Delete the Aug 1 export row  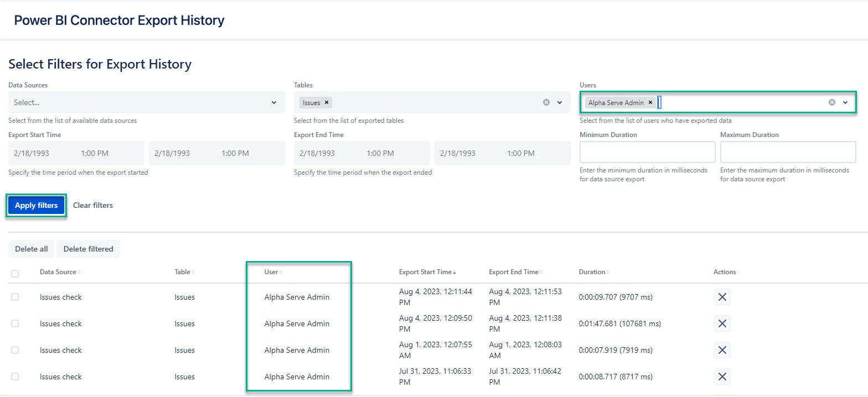coord(722,350)
